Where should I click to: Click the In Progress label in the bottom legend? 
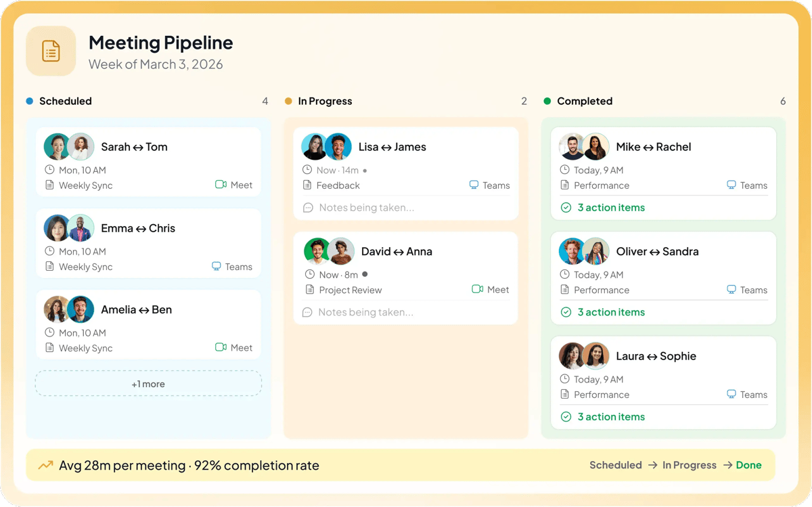click(x=689, y=465)
